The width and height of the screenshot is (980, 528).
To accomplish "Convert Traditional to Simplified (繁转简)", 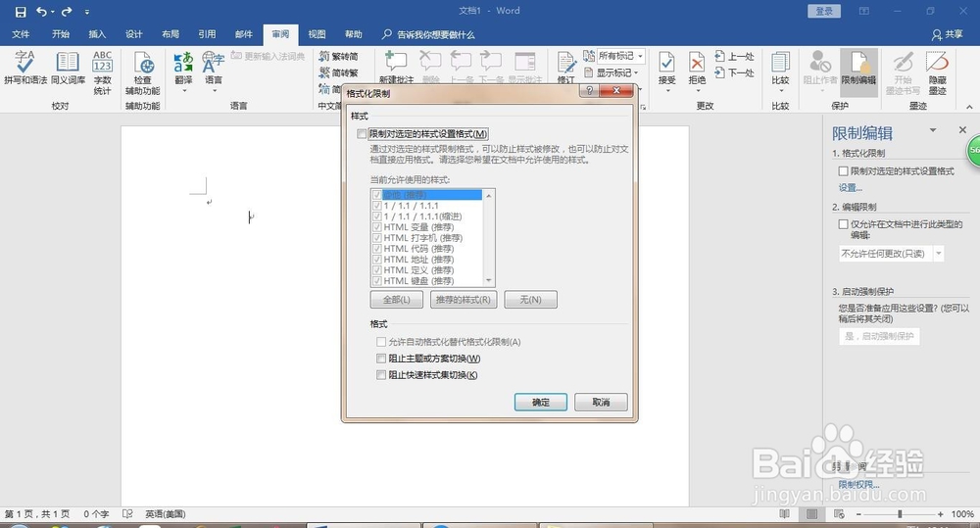I will point(338,56).
